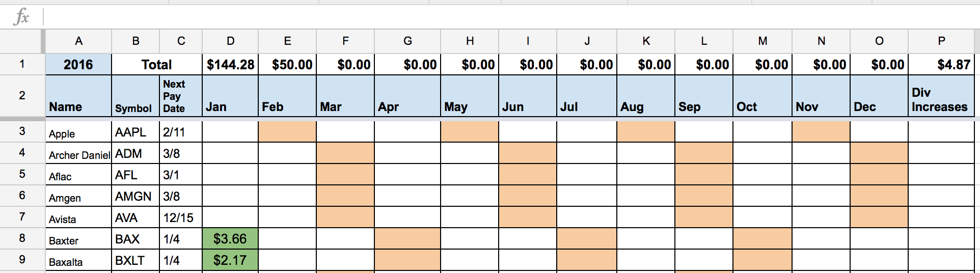Screen dimensions: 980x273
Task: Click the Sep month header cell
Action: tap(704, 96)
